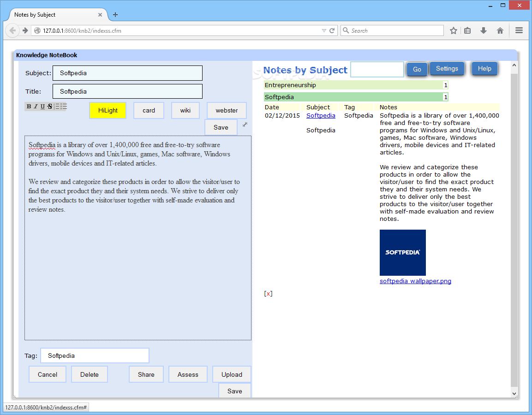Click the notes panel vertical scrollbar thumb
This screenshot has height=415, width=532.
click(x=514, y=230)
